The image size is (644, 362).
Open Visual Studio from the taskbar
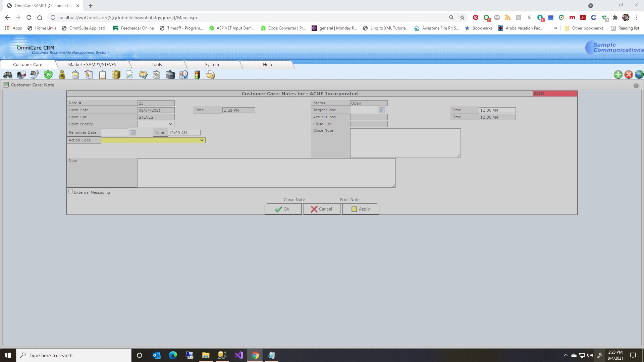tap(239, 355)
